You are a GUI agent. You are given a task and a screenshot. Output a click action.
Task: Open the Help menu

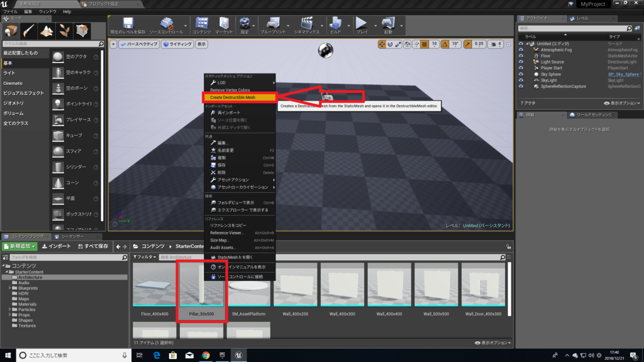coord(67,11)
